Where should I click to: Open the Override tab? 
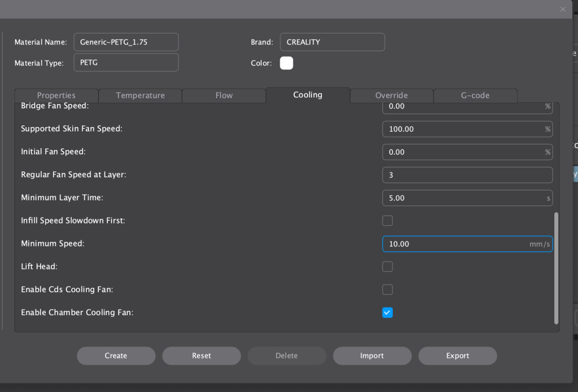click(391, 95)
